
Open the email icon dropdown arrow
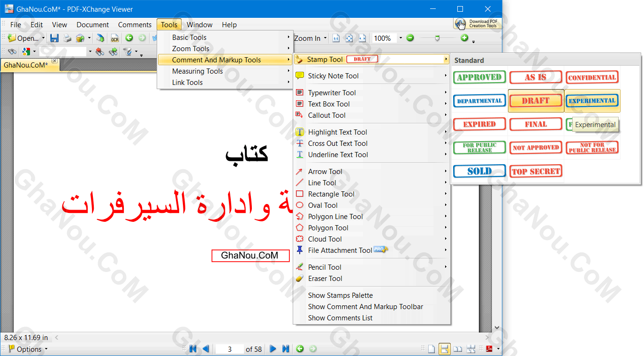click(89, 38)
